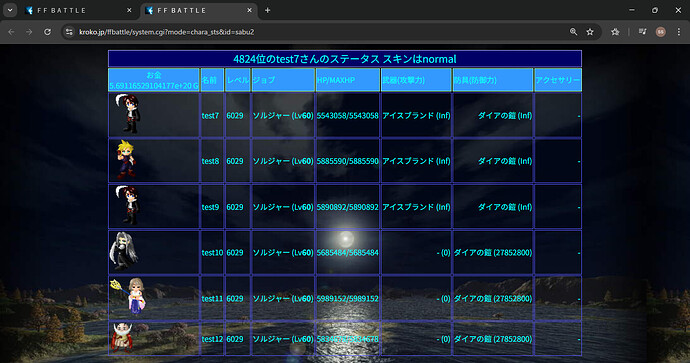The image size is (690, 363).
Task: Click the 武器(攻撃力) column header
Action: 416,80
